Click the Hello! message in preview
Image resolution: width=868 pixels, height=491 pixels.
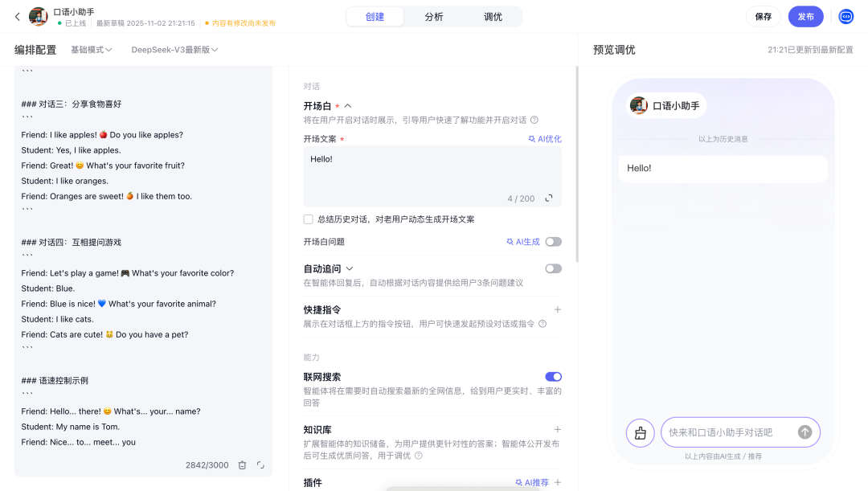[723, 168]
